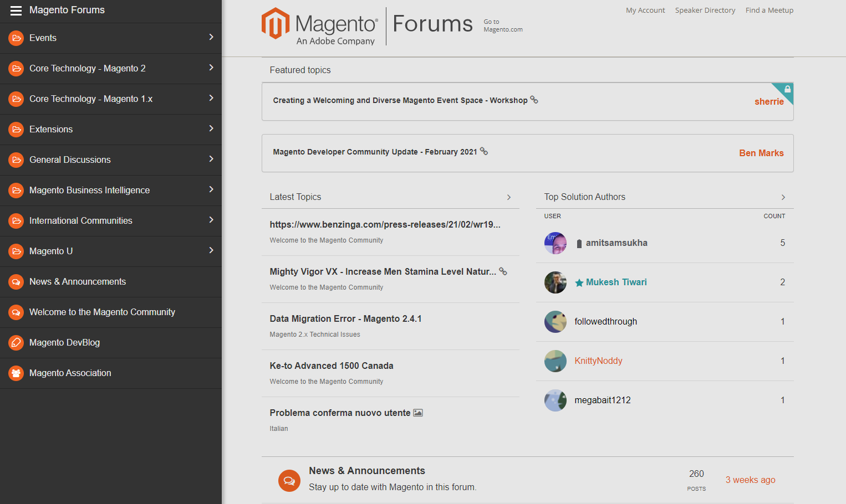Expand the Extensions category chevron

211,128
